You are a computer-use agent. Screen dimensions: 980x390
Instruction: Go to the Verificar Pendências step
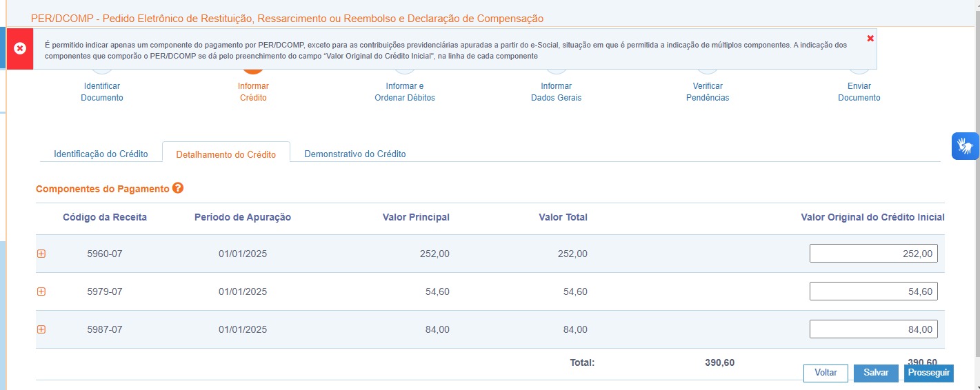[708, 92]
